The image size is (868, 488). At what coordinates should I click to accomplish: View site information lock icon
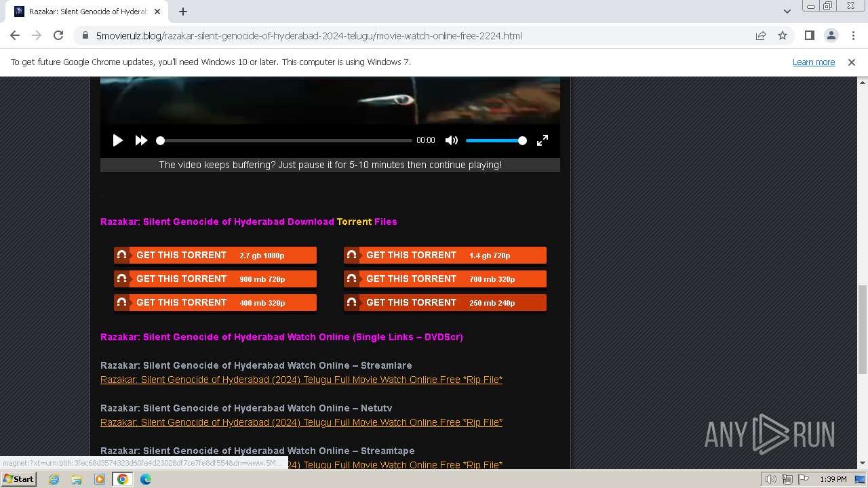tap(85, 36)
